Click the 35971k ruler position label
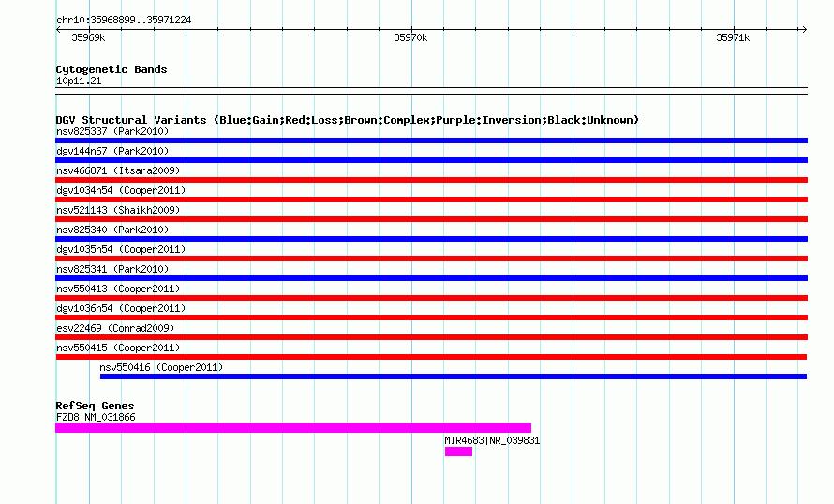The height and width of the screenshot is (504, 834). [733, 37]
